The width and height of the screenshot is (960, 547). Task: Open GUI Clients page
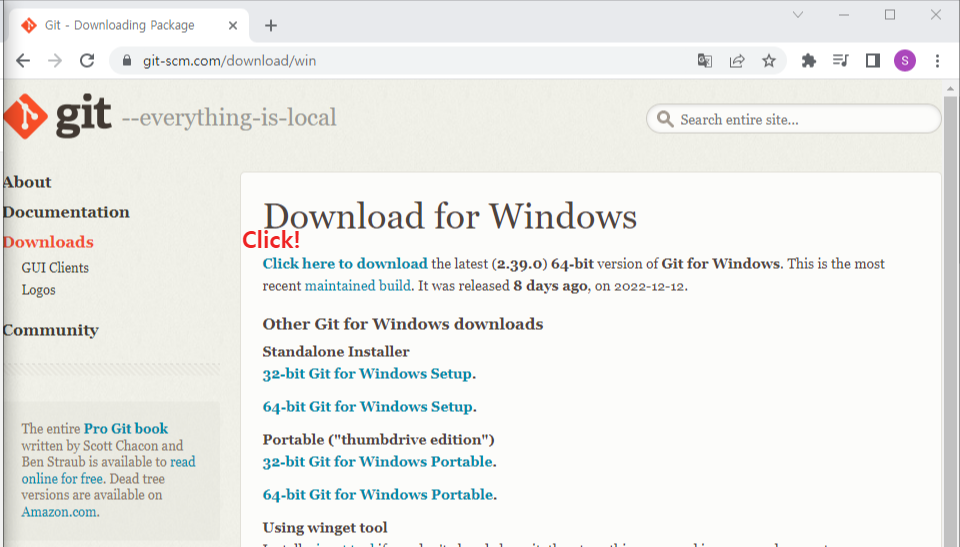55,268
